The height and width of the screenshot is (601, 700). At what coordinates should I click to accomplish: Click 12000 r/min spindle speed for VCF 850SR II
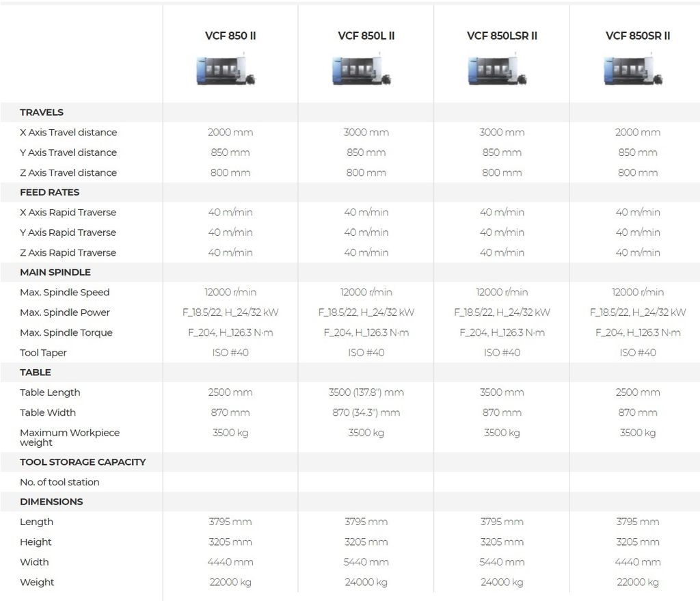coord(638,292)
